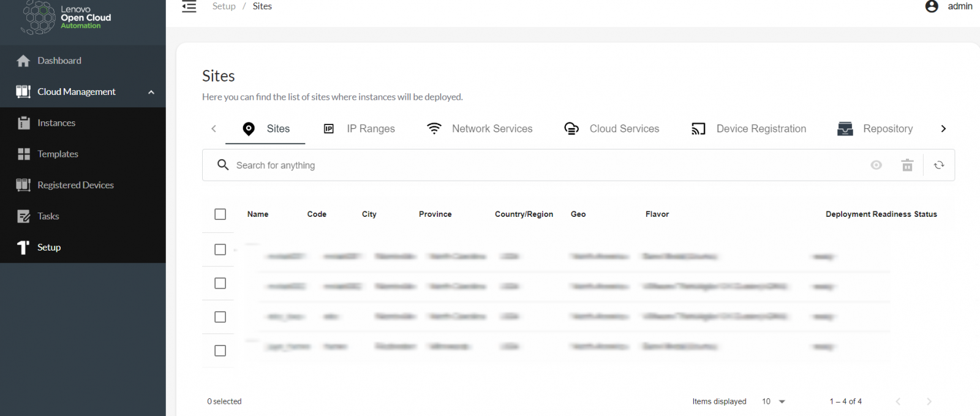Sort by the Name column header
The height and width of the screenshot is (416, 980).
[258, 214]
